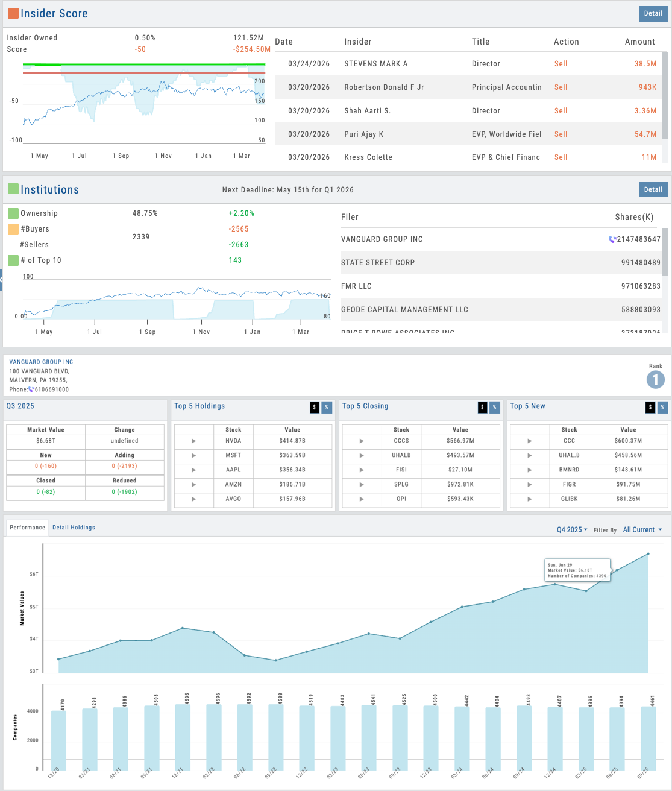Click the Institutions Detail button
This screenshot has height=791, width=672.
point(653,189)
